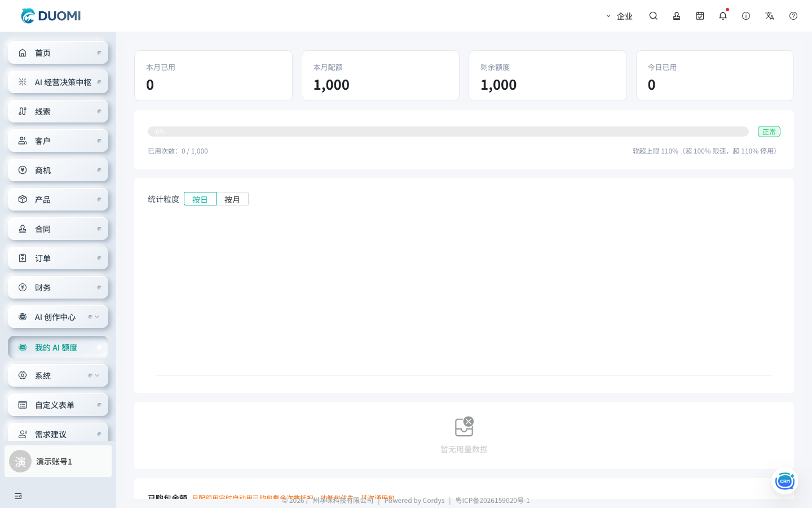Click the 暂无用量数据 empty-state text

click(464, 449)
